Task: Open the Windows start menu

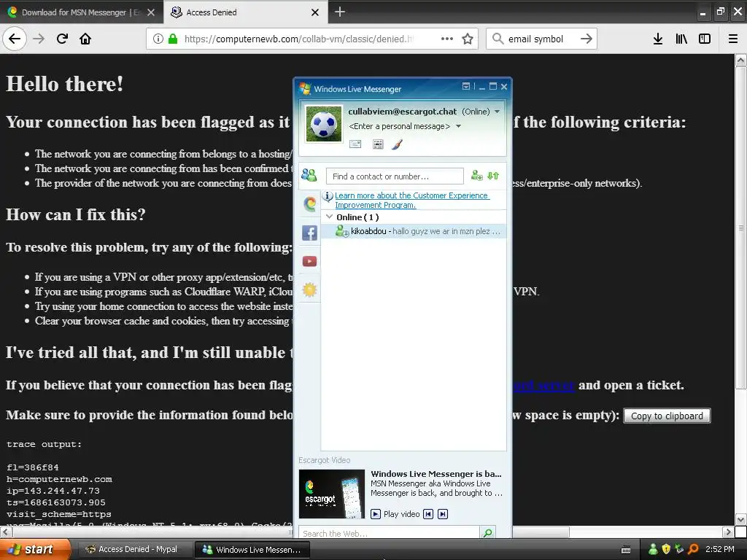Action: pos(35,549)
